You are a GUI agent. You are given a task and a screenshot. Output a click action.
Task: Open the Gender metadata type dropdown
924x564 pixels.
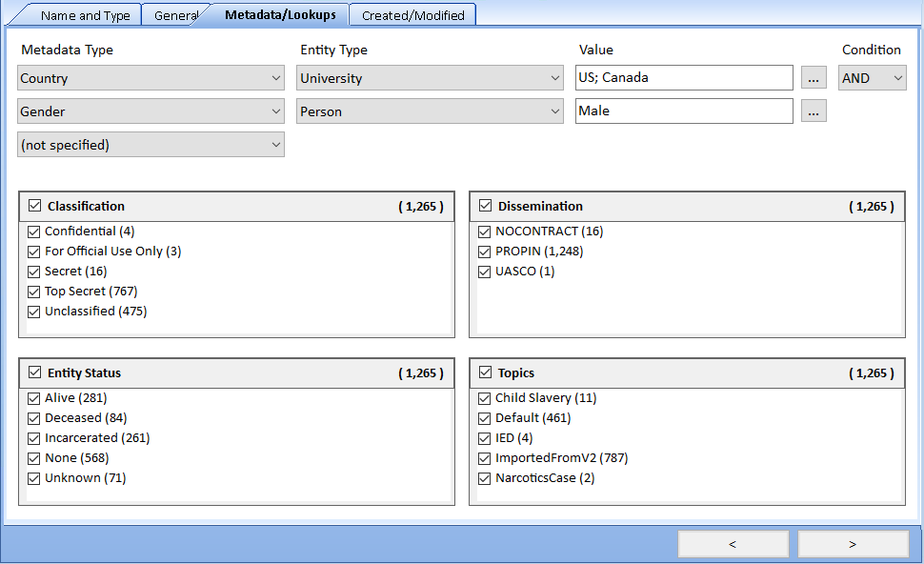151,111
